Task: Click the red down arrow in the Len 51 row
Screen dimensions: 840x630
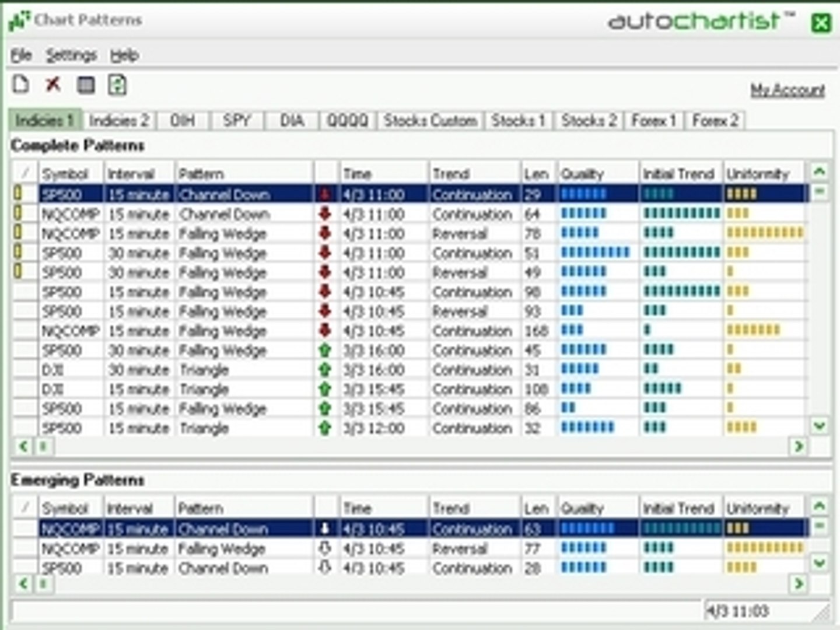Action: pos(325,253)
